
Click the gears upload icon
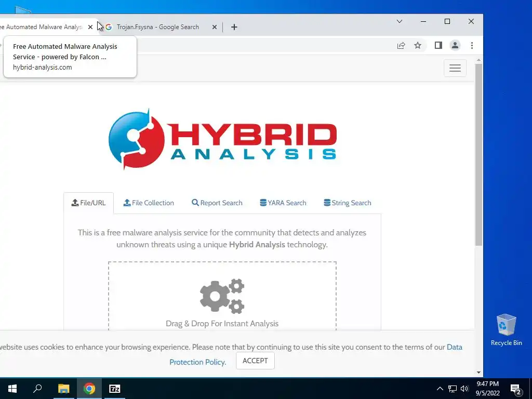pyautogui.click(x=222, y=296)
